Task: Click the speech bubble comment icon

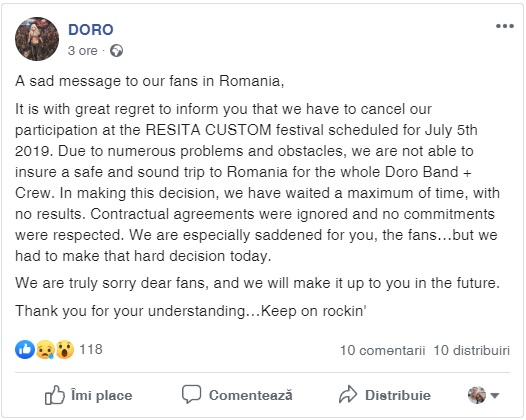Action: (x=192, y=394)
